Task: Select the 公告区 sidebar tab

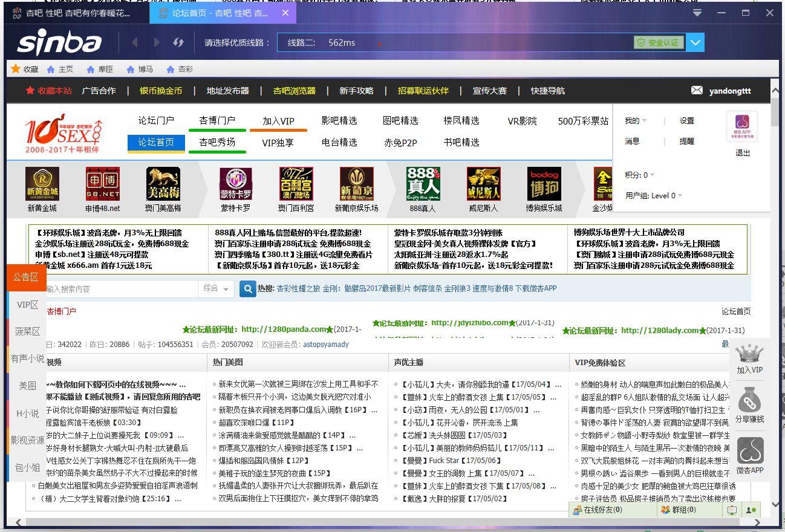Action: click(x=26, y=277)
